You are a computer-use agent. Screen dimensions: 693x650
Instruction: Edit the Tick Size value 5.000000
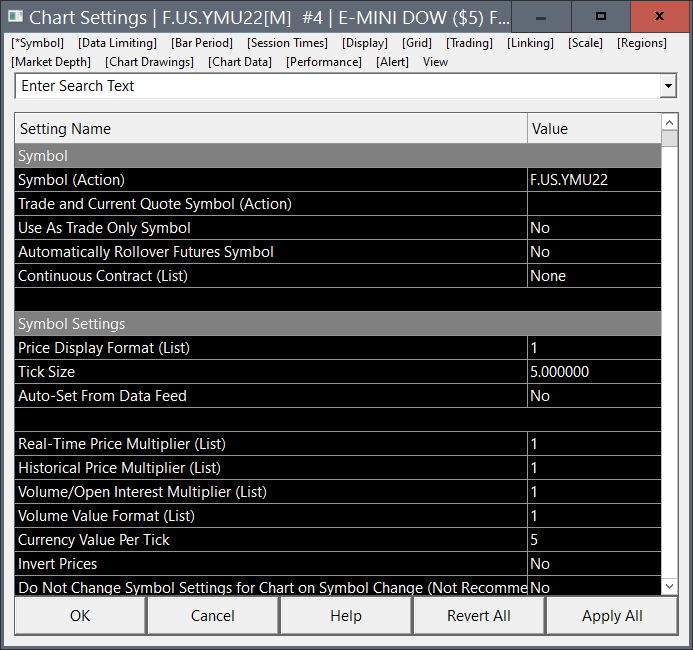tap(594, 372)
